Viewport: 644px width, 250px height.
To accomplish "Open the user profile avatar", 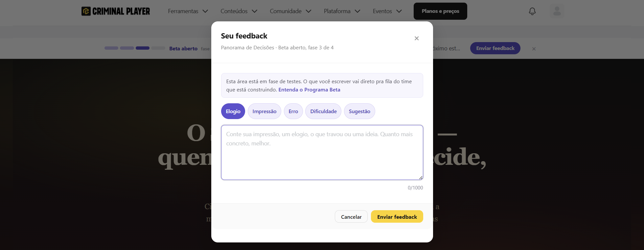I will [557, 11].
